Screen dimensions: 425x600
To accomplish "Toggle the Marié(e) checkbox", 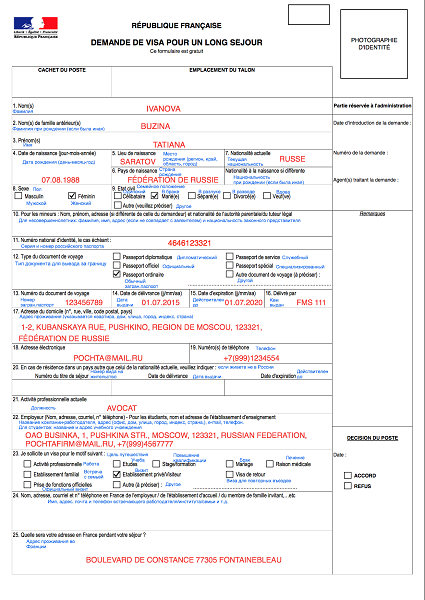I will click(155, 196).
